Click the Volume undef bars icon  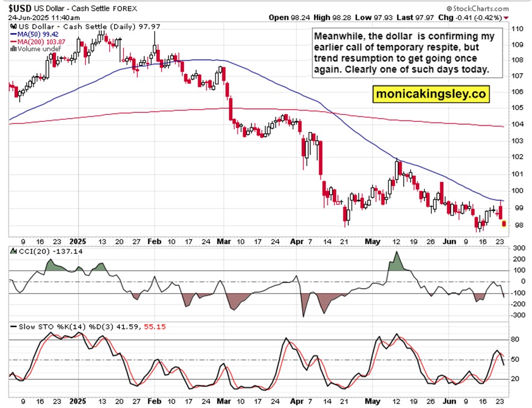[x=14, y=49]
